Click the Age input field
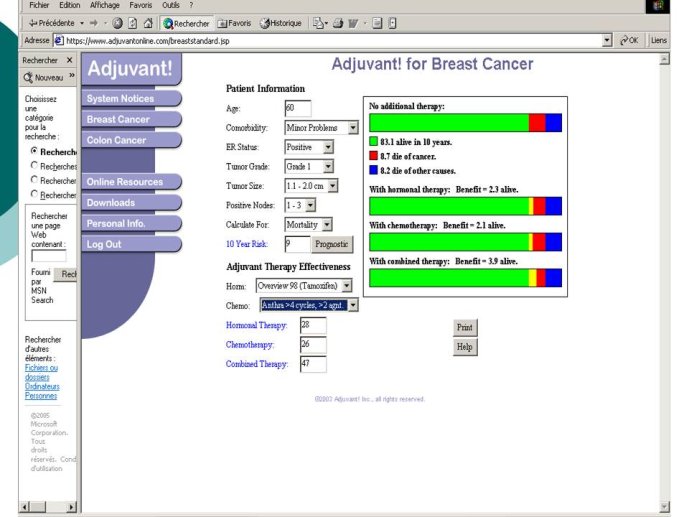 coord(298,108)
